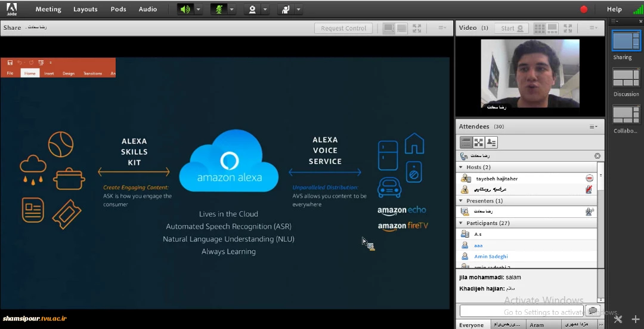
Task: Click into the chat message input field
Action: pos(521,310)
